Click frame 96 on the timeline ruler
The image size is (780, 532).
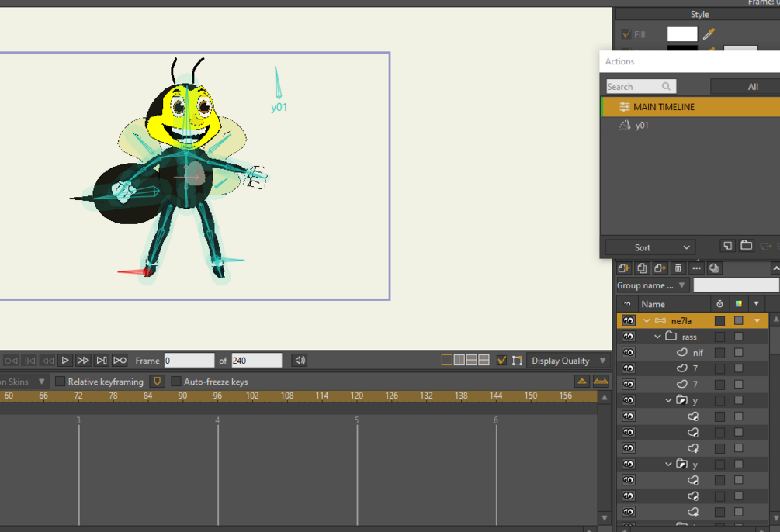[x=217, y=396]
